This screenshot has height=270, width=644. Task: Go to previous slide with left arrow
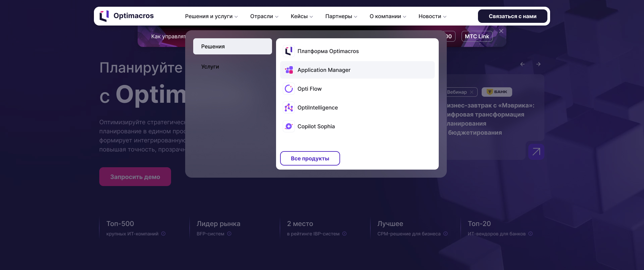click(522, 64)
